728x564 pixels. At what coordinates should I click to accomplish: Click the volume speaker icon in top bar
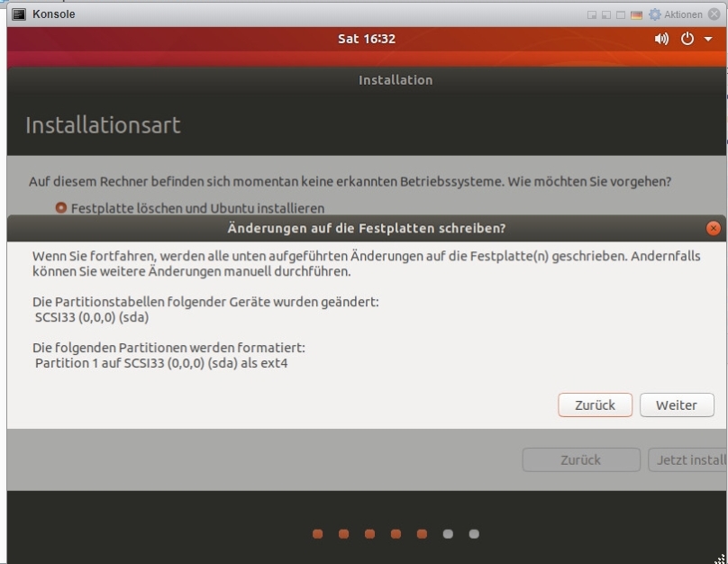(x=661, y=39)
